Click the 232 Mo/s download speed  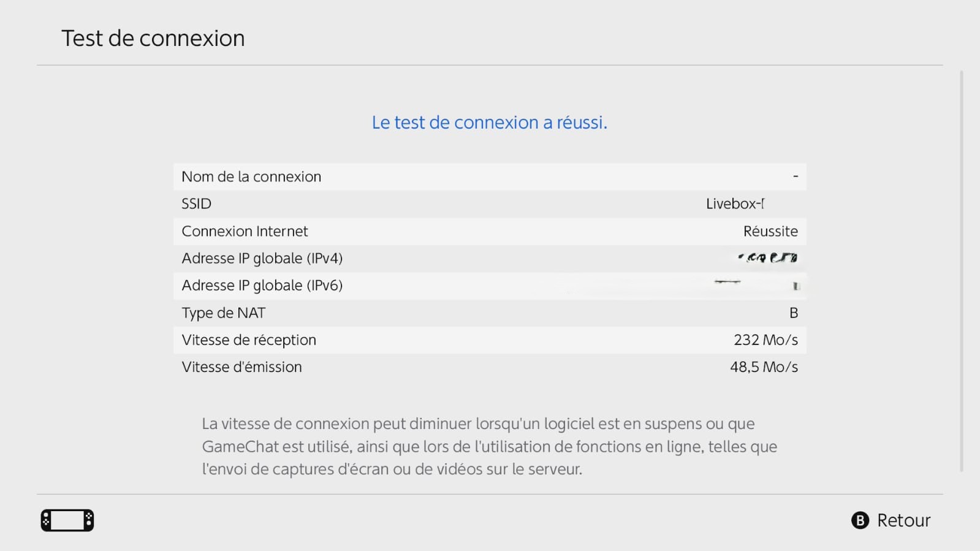pos(766,340)
